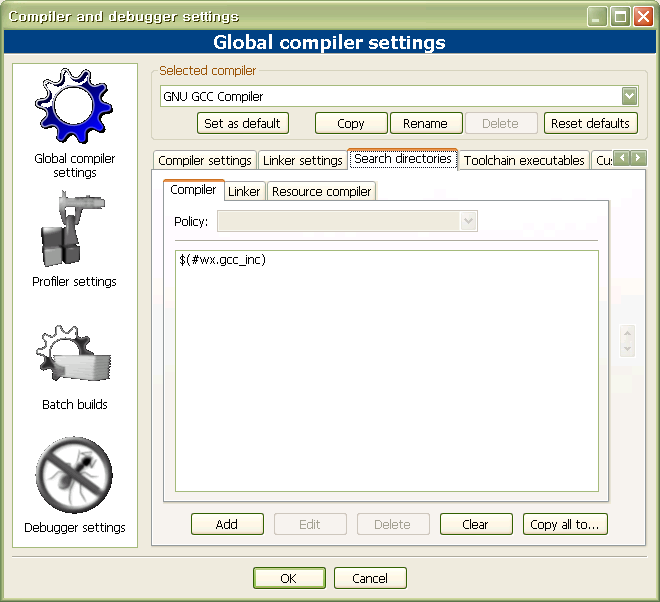
Task: Click Copy all to... button
Action: (x=565, y=524)
